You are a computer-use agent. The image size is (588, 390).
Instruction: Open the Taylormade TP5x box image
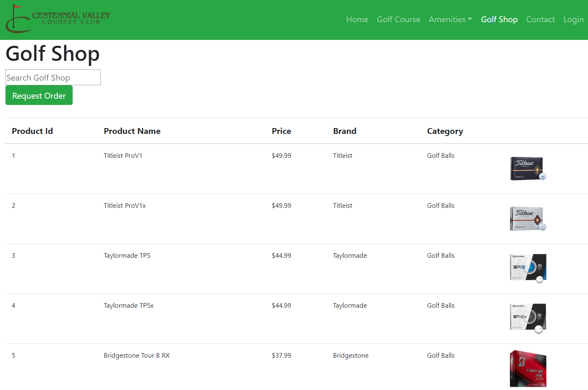(x=528, y=318)
